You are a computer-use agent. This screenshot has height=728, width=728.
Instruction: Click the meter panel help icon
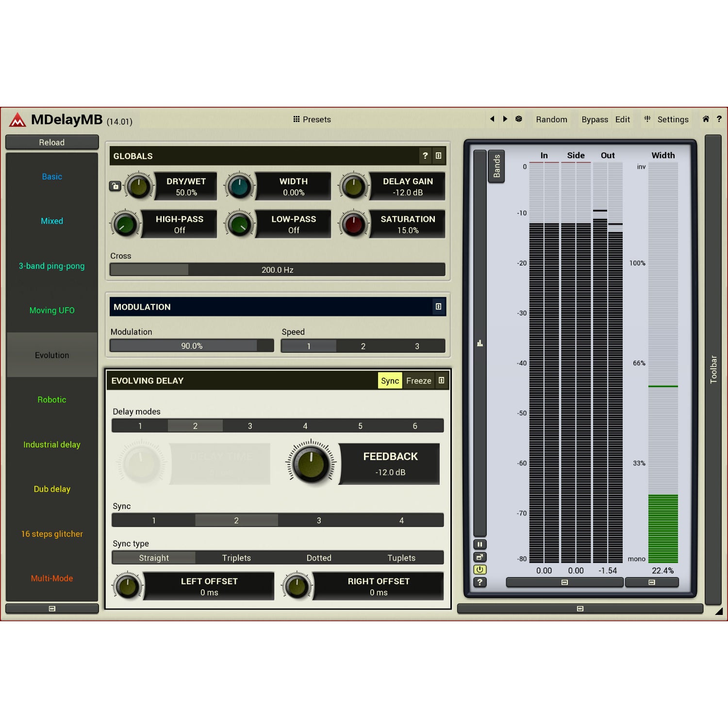(480, 582)
